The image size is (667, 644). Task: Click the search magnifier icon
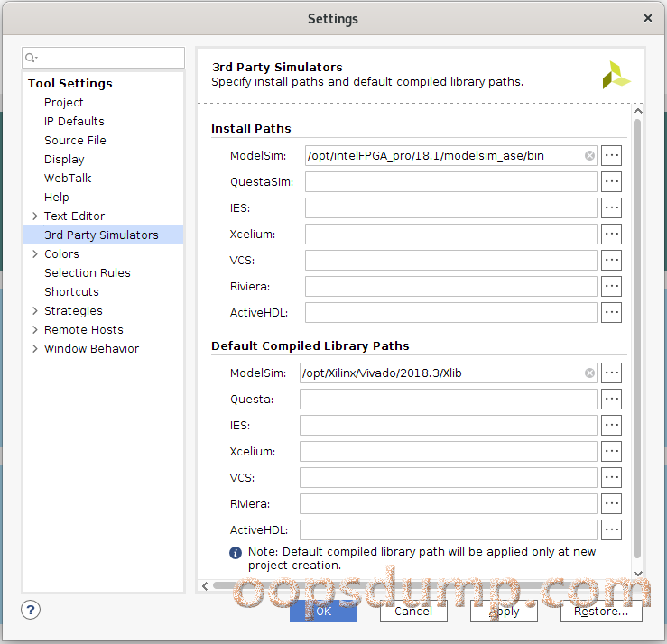pyautogui.click(x=31, y=58)
